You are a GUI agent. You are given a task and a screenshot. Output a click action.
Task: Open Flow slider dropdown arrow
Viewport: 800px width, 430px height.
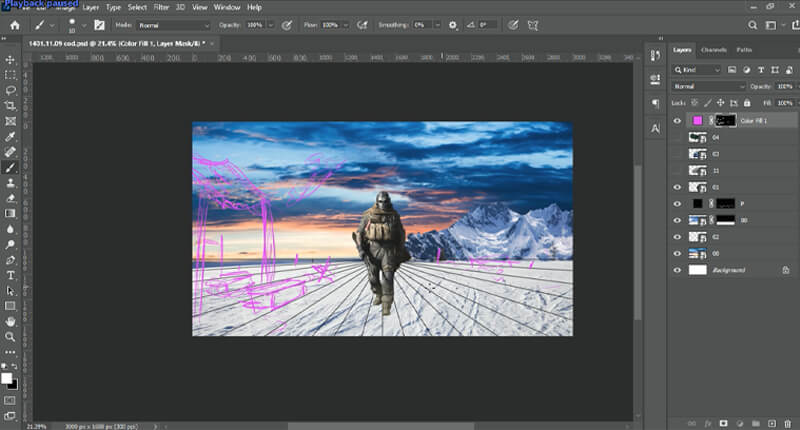tap(345, 25)
